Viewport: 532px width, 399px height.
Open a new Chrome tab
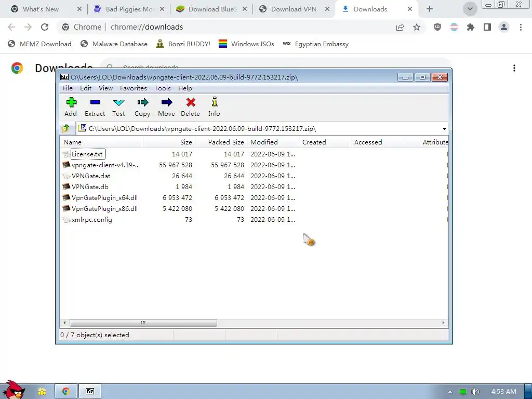pos(430,9)
